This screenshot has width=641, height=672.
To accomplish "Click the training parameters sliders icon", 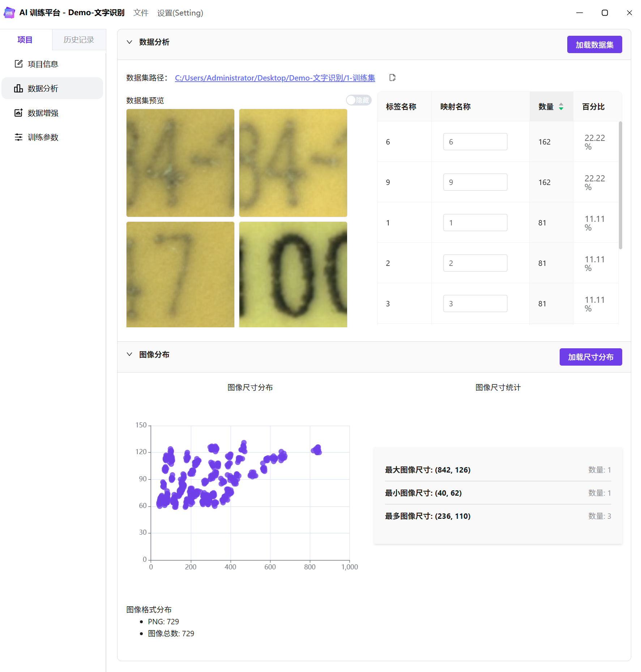I will coord(18,137).
